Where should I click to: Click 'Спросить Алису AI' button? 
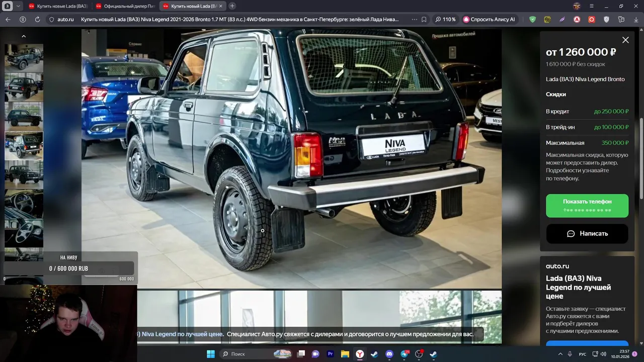pyautogui.click(x=489, y=20)
